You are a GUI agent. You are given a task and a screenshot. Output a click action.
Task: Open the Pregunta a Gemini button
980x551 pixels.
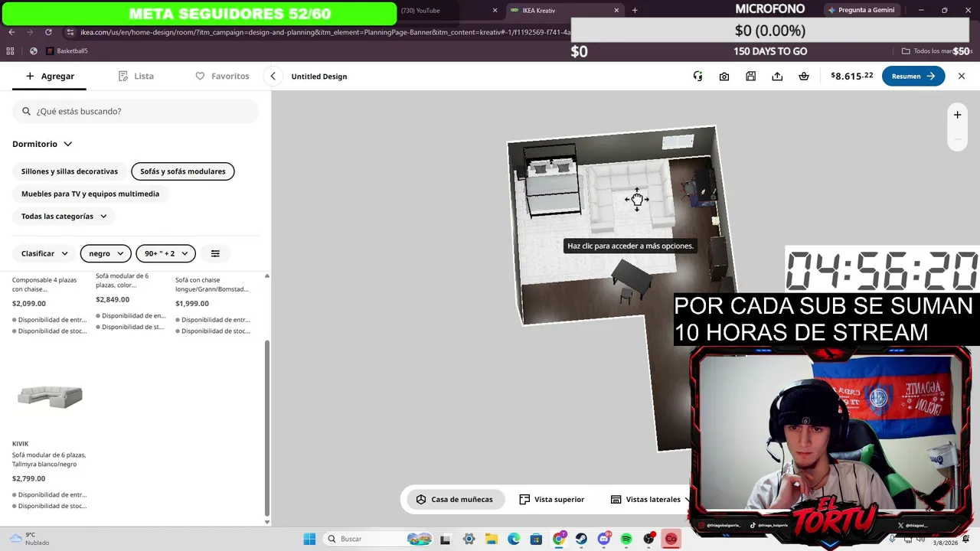pos(861,11)
